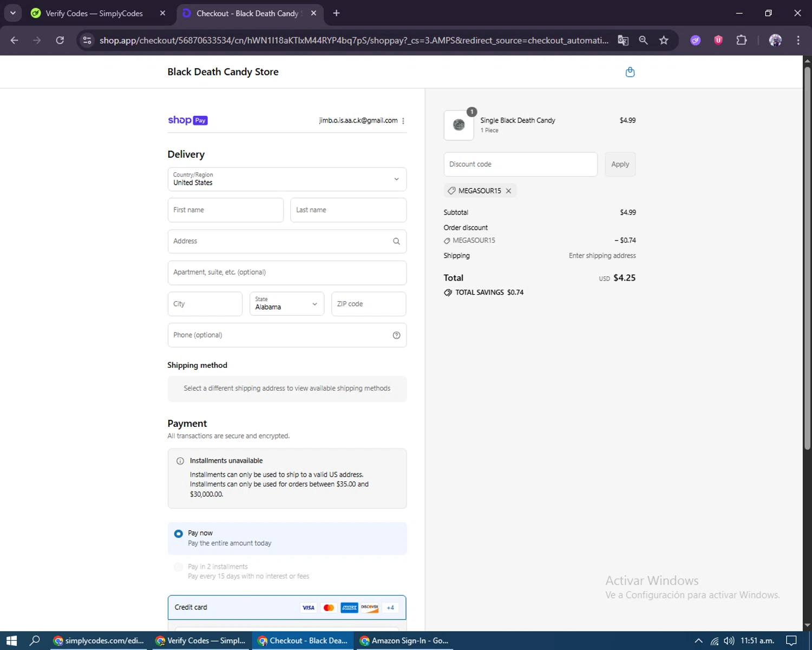Click the Shop Pay logo
This screenshot has width=812, height=650.
pyautogui.click(x=188, y=120)
